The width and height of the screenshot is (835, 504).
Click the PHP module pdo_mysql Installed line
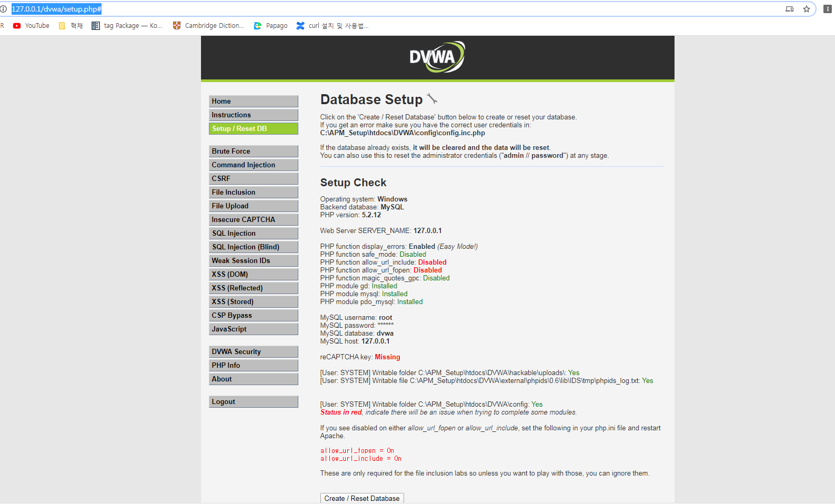[x=371, y=302]
